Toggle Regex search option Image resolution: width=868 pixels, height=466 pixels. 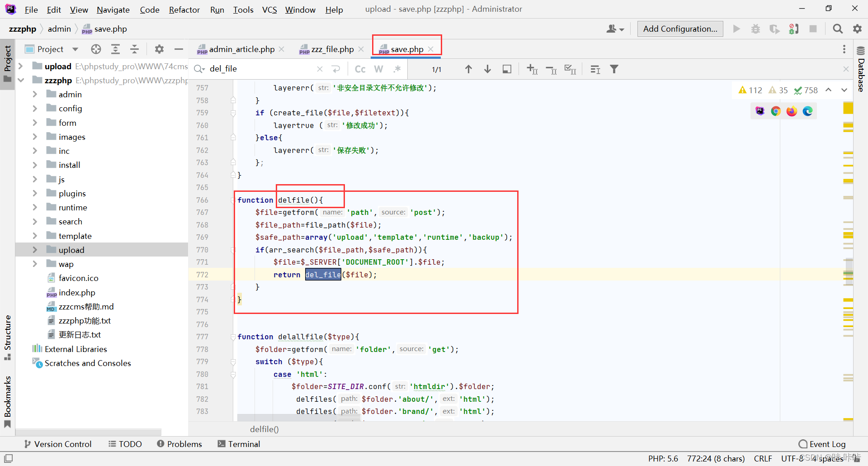pyautogui.click(x=397, y=69)
